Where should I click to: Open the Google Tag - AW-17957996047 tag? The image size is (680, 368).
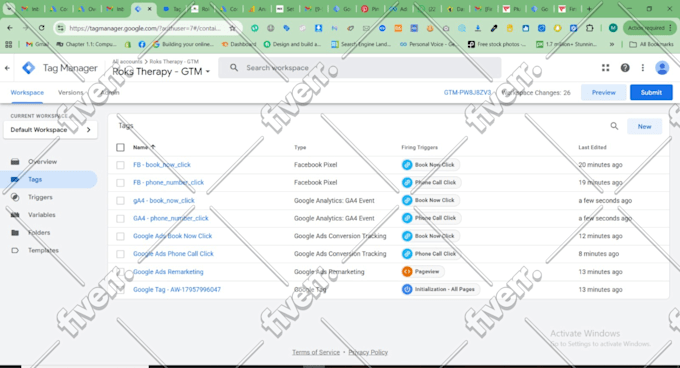click(177, 290)
